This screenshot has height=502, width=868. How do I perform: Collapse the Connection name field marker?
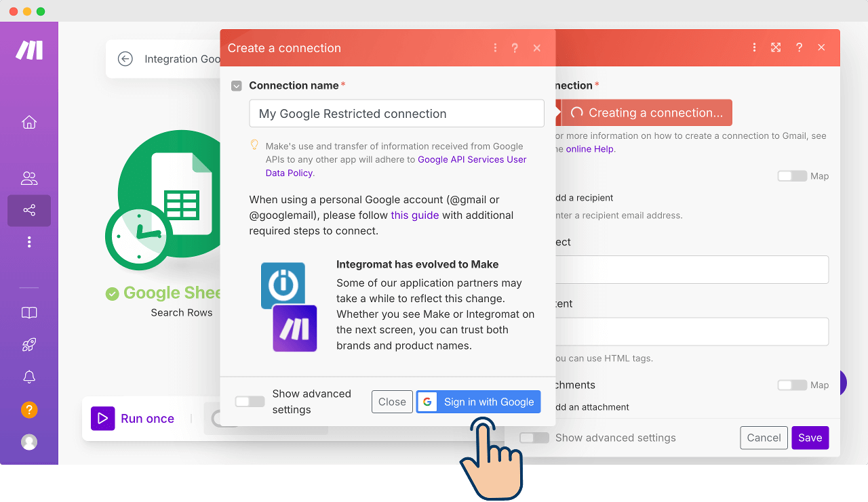coord(237,86)
